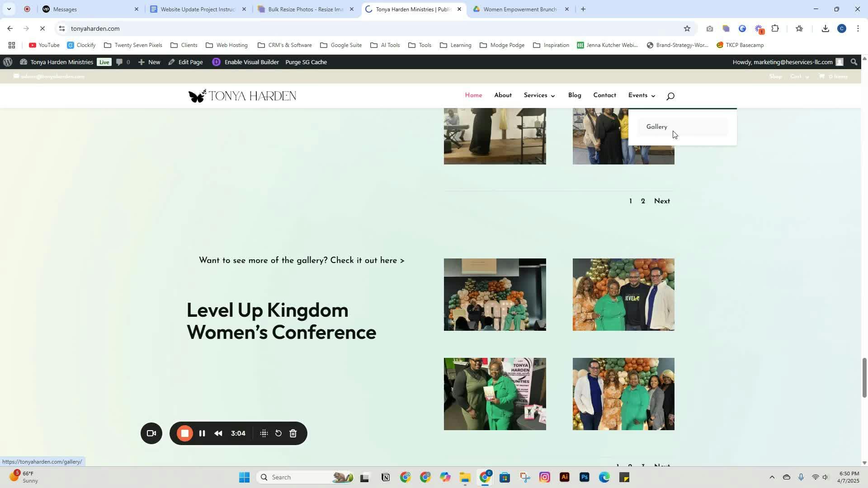Screen dimensions: 868x488
Task: Open photo of four people at balloon wall
Action: [x=623, y=295]
